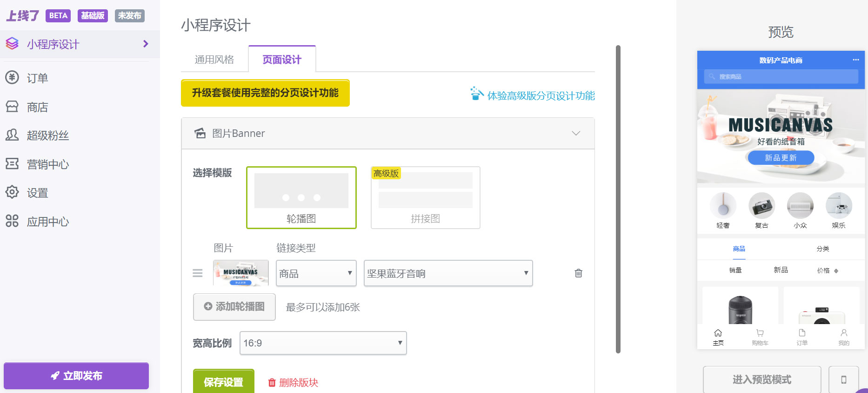This screenshot has width=868, height=393.
Task: Click the 营销中心 coupon icon
Action: [x=12, y=163]
